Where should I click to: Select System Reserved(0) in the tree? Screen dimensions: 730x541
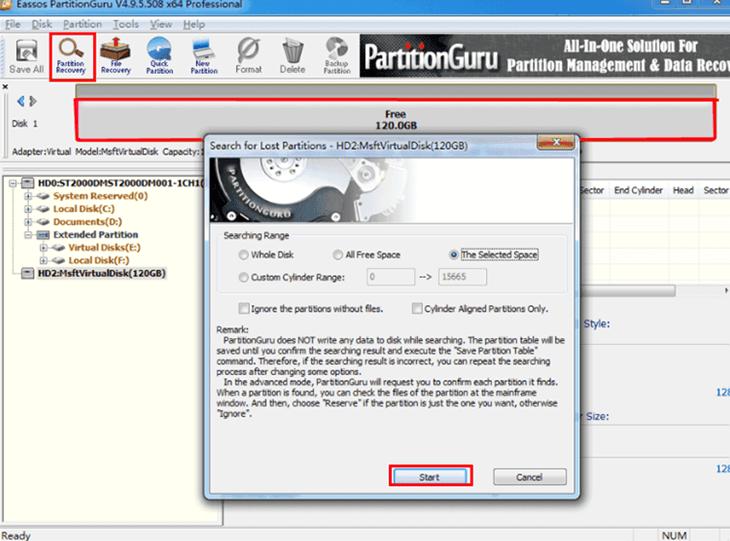coord(100,196)
